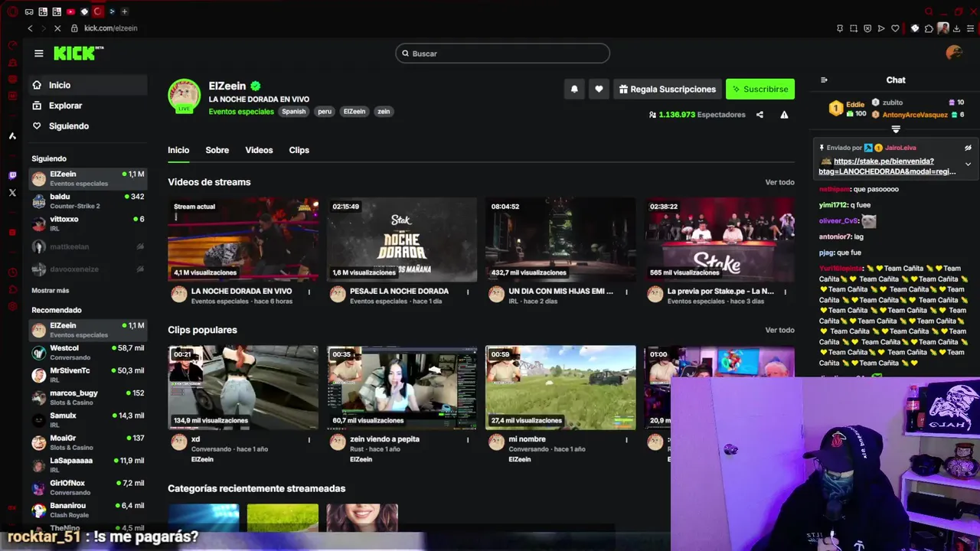Open new browser tab with plus

(124, 11)
